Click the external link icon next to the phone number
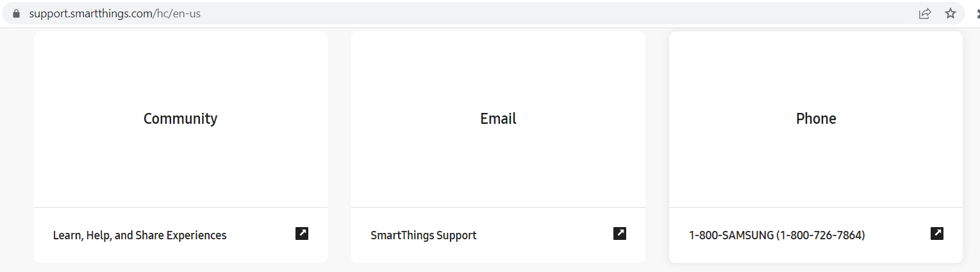The image size is (980, 272). coord(937,234)
